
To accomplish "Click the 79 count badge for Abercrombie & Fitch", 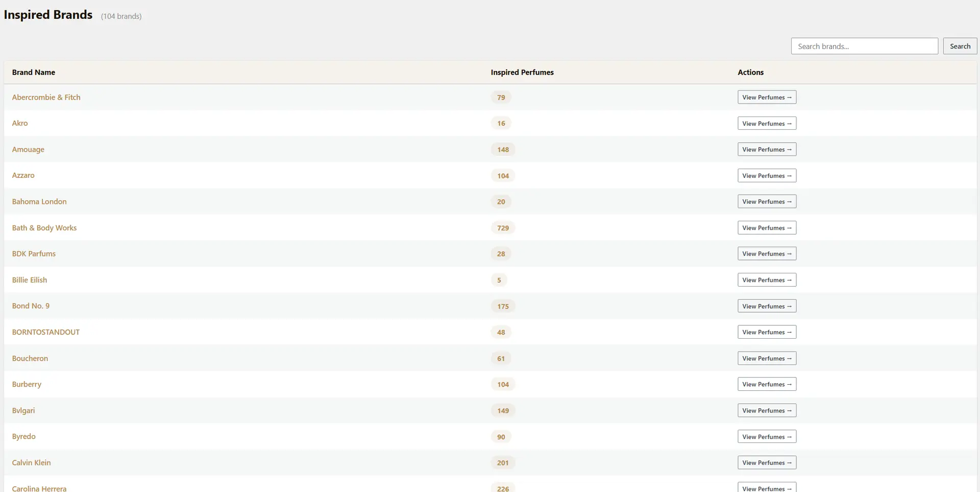I will 501,97.
